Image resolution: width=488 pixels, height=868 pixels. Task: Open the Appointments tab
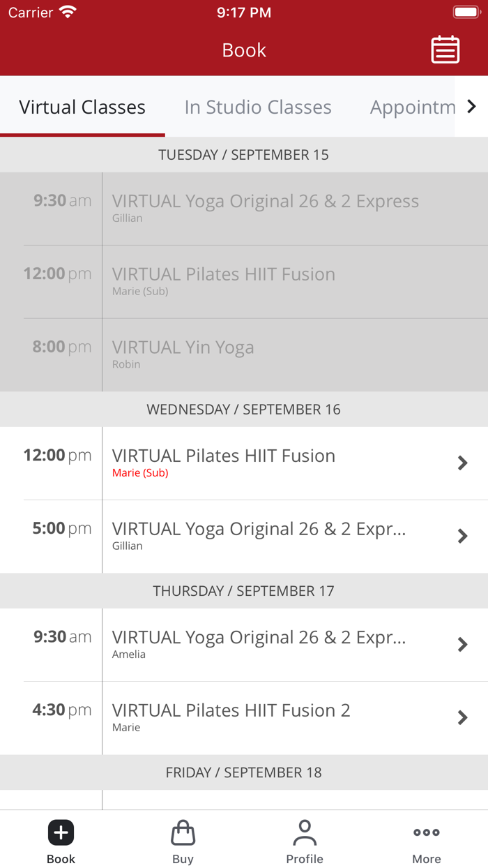pyautogui.click(x=413, y=107)
